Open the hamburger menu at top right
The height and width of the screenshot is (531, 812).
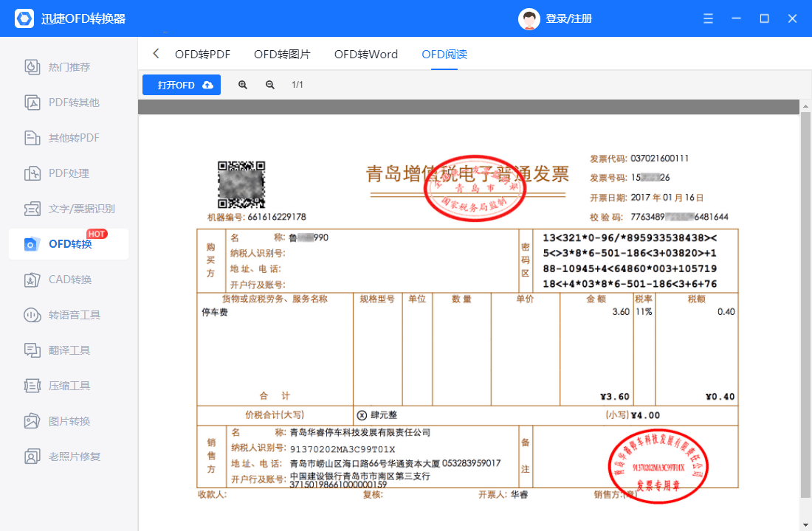click(708, 18)
